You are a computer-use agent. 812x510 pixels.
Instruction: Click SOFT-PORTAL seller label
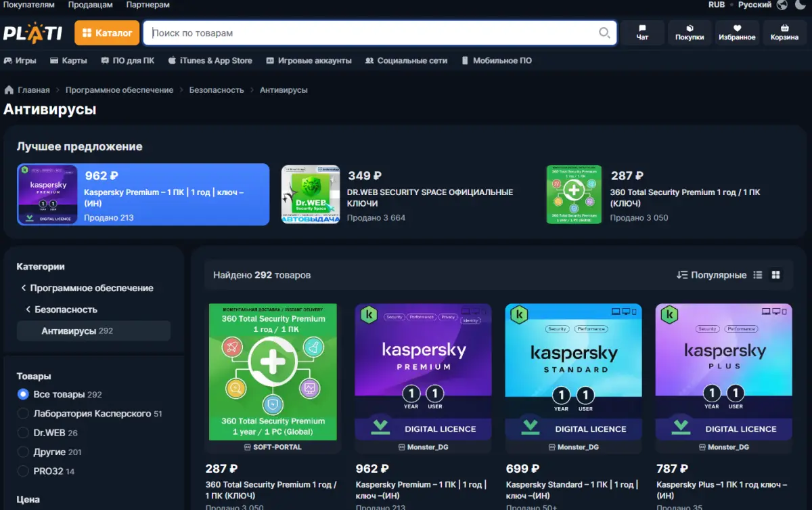coord(273,447)
